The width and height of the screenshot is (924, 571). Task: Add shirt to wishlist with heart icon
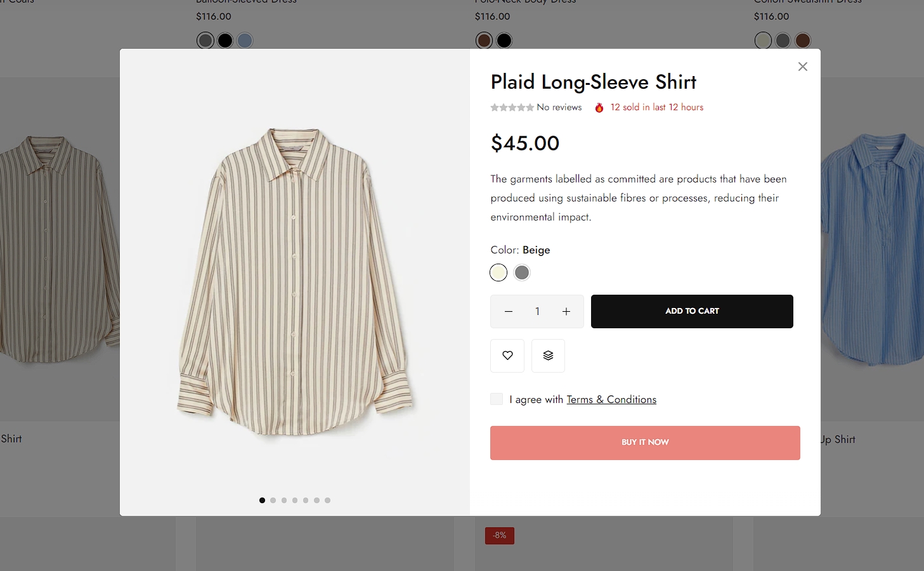507,356
